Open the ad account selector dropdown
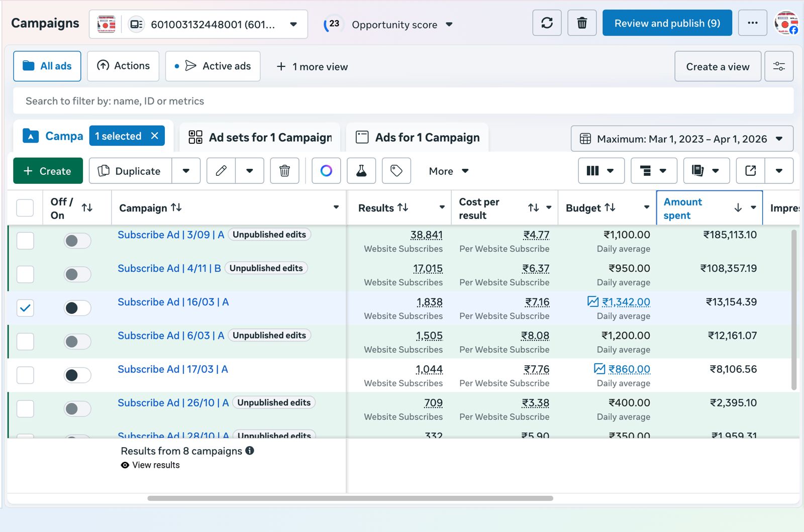804x532 pixels. 198,24
